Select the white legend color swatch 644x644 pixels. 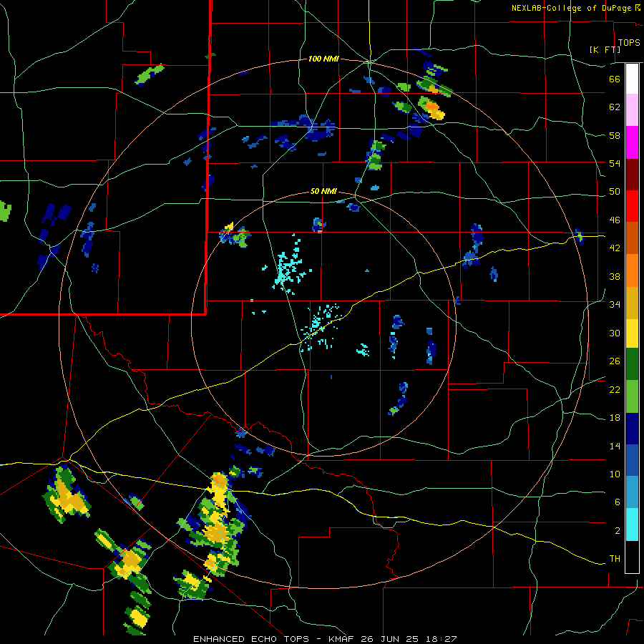point(632,79)
